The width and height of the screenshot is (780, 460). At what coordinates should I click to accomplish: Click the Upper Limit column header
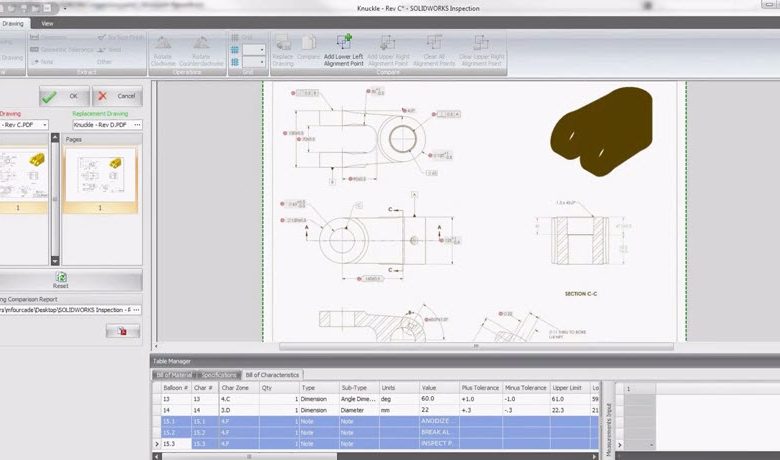pos(569,388)
